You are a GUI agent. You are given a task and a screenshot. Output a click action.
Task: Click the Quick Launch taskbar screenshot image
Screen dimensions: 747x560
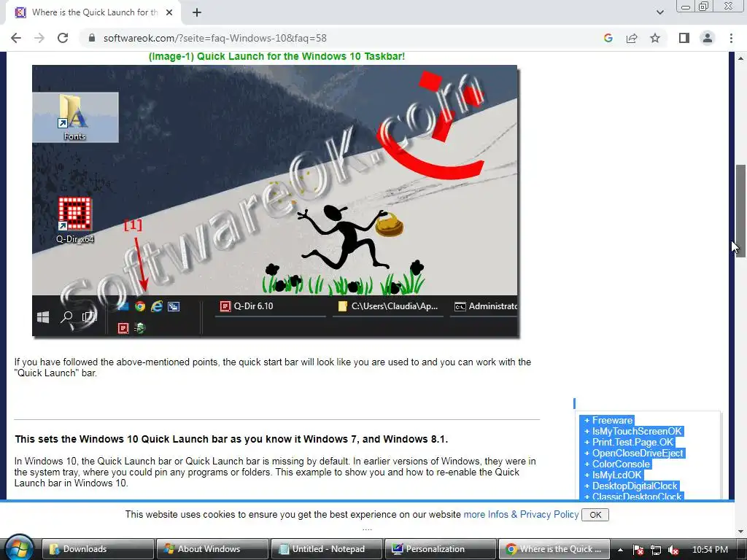[x=275, y=201]
